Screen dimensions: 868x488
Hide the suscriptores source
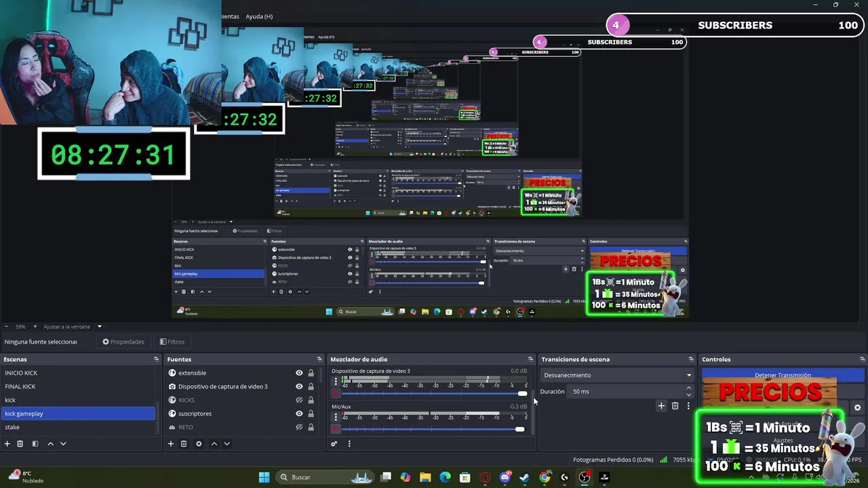[299, 413]
